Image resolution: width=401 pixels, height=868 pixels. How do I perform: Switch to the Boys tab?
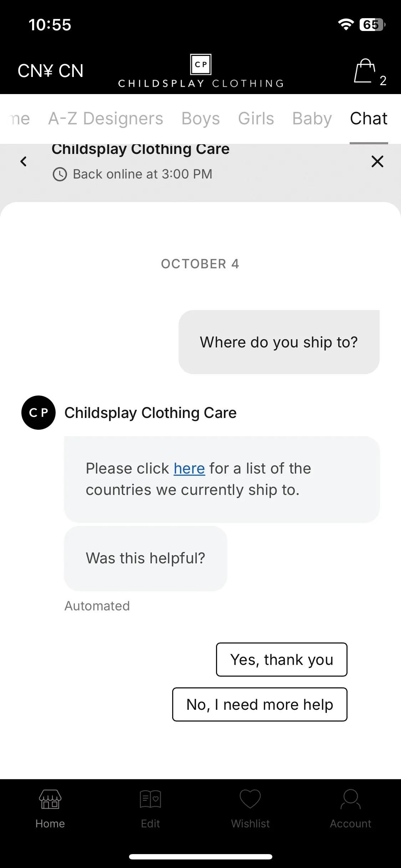pos(201,119)
